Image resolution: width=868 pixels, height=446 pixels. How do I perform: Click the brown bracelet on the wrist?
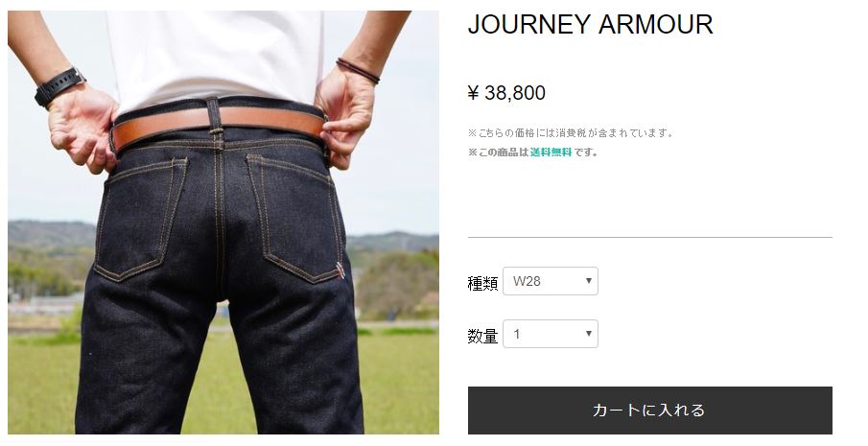358,70
